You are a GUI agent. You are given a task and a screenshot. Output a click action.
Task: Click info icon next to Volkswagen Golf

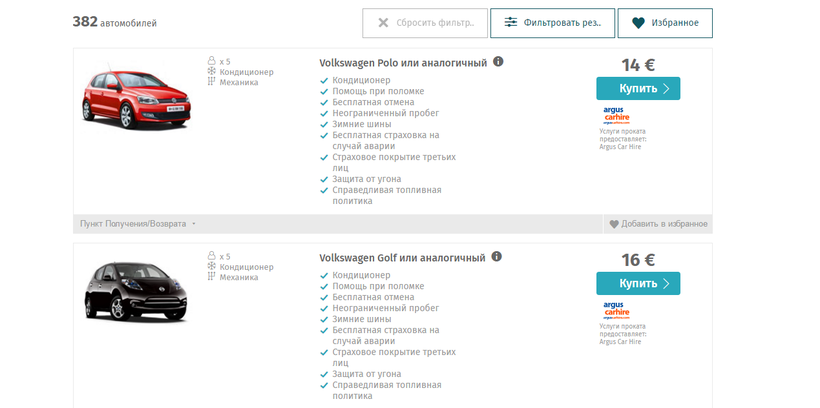pyautogui.click(x=497, y=257)
